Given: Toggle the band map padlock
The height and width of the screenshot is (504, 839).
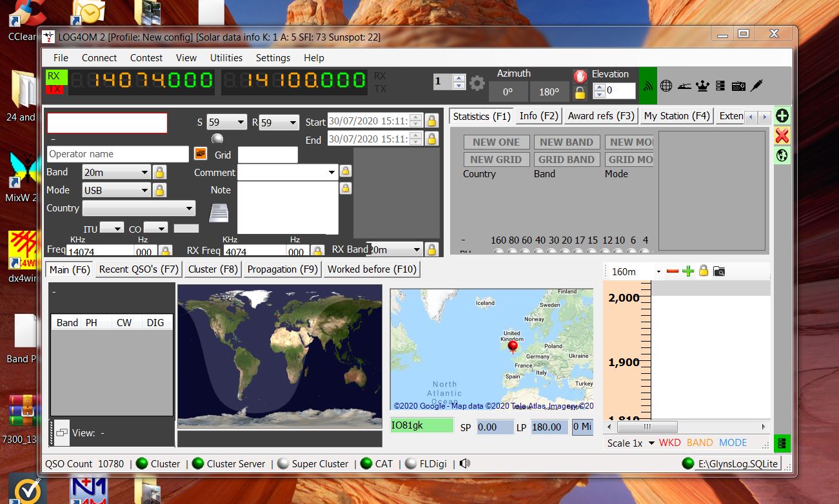Looking at the screenshot, I should [704, 271].
